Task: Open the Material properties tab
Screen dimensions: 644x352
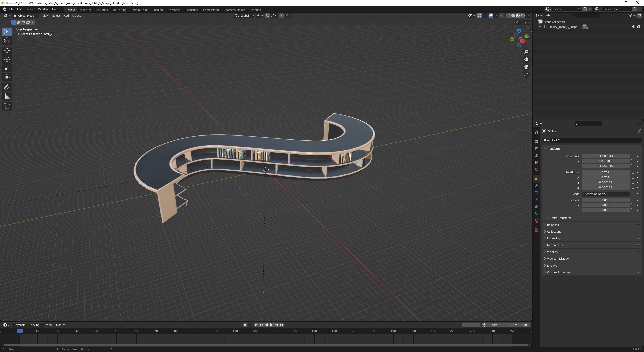Action: [536, 221]
